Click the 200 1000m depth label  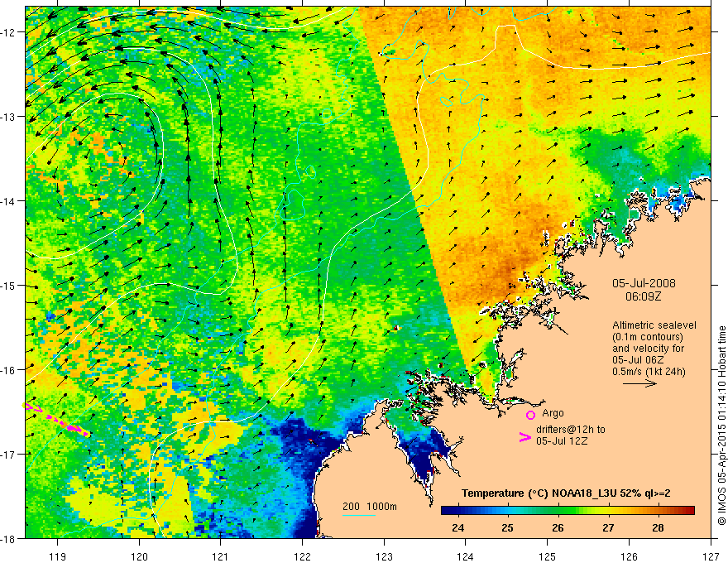pyautogui.click(x=370, y=507)
